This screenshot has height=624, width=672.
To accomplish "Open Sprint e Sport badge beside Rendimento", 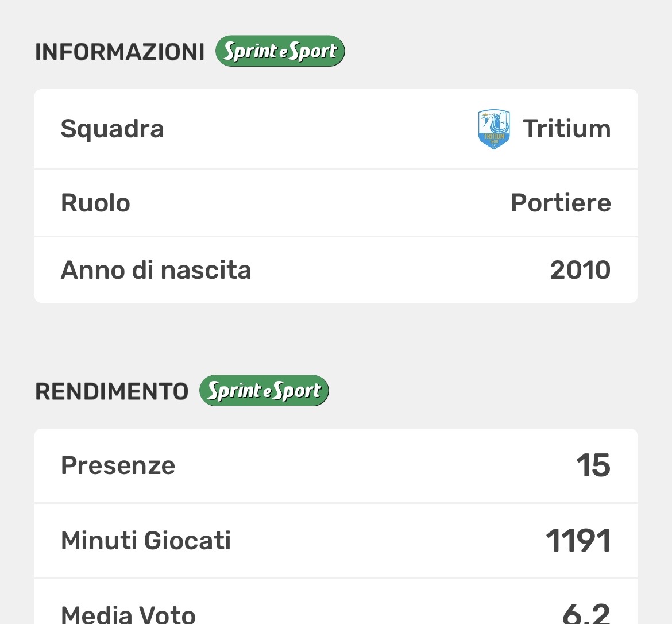I will click(x=264, y=391).
